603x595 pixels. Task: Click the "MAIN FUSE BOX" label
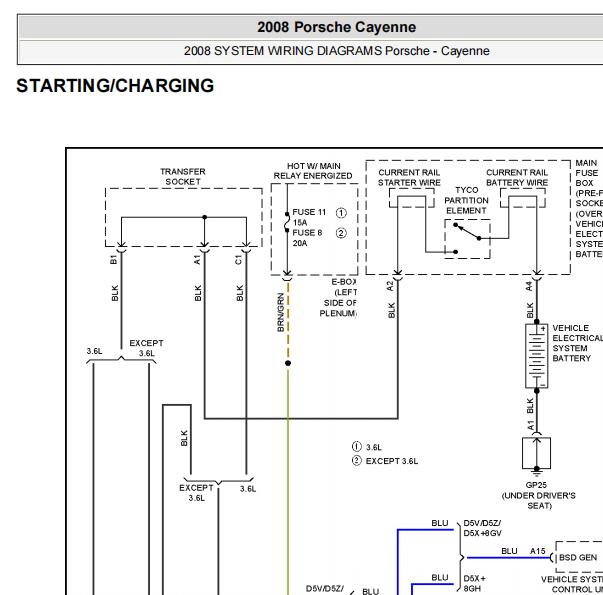(587, 173)
